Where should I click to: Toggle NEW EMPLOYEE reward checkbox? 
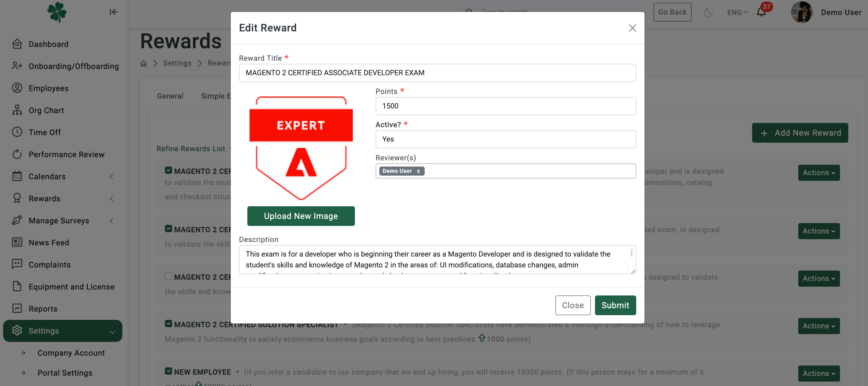pos(169,371)
